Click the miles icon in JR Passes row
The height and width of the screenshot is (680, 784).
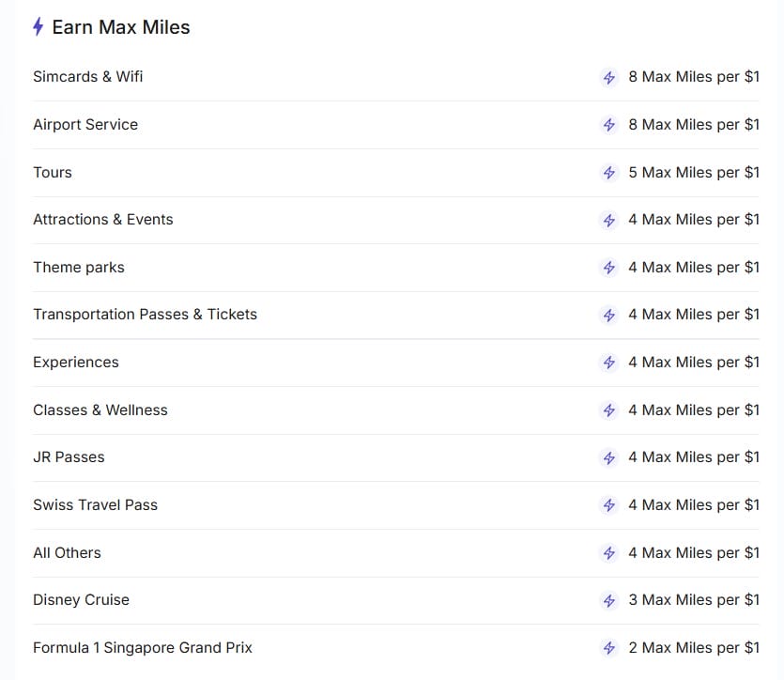tap(608, 457)
